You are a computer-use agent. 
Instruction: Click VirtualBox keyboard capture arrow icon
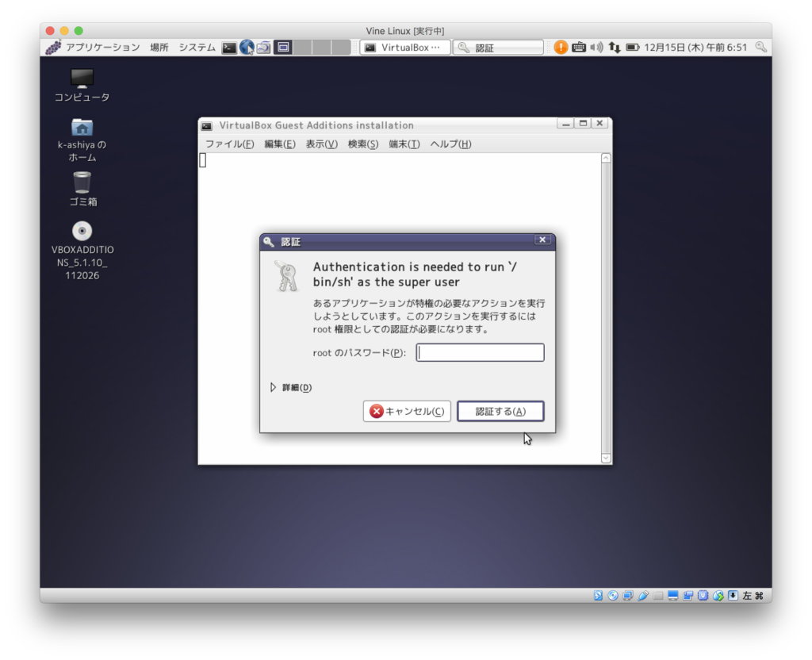click(x=733, y=596)
